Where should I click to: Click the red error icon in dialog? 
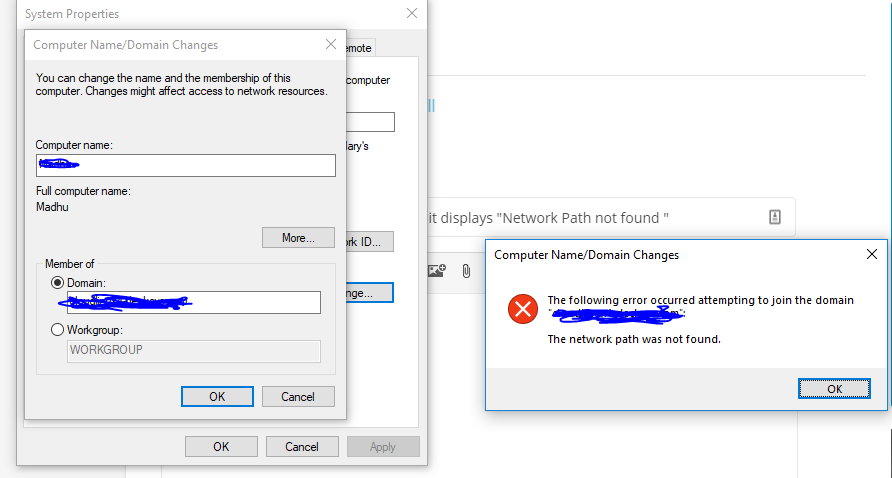523,309
